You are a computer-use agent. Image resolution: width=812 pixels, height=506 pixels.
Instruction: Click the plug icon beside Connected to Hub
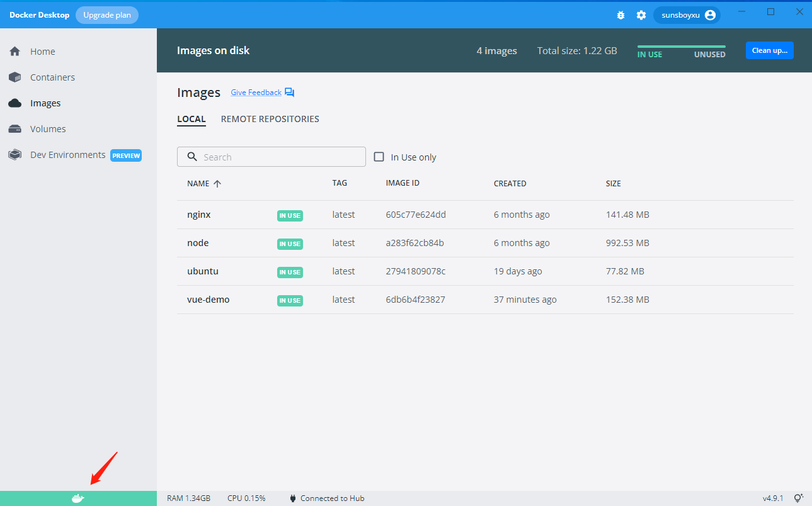(x=292, y=498)
